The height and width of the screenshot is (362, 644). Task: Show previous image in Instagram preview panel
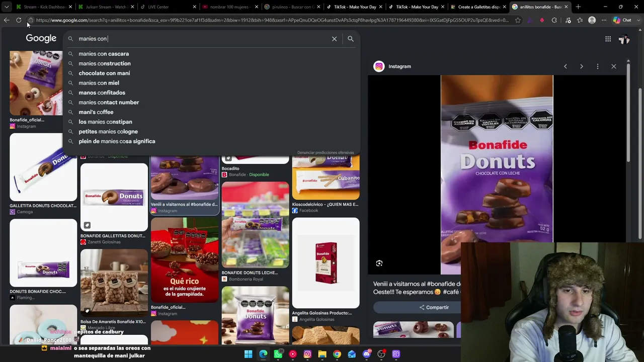[x=566, y=66]
